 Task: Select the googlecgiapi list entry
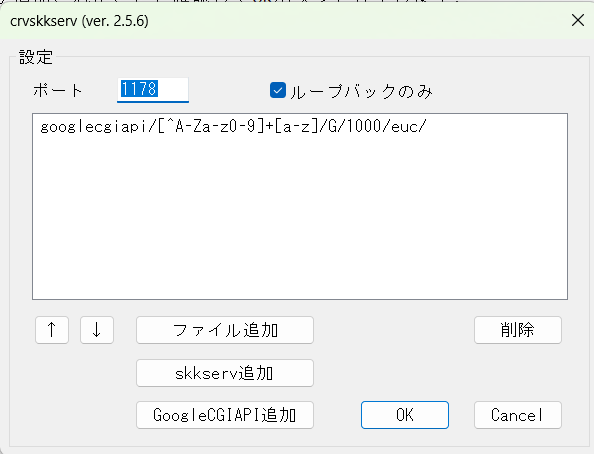click(233, 127)
